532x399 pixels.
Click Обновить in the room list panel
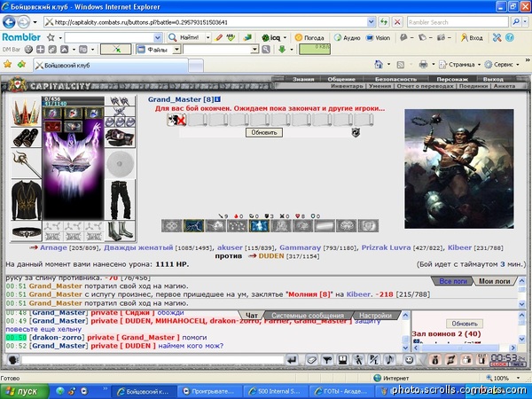pos(464,324)
